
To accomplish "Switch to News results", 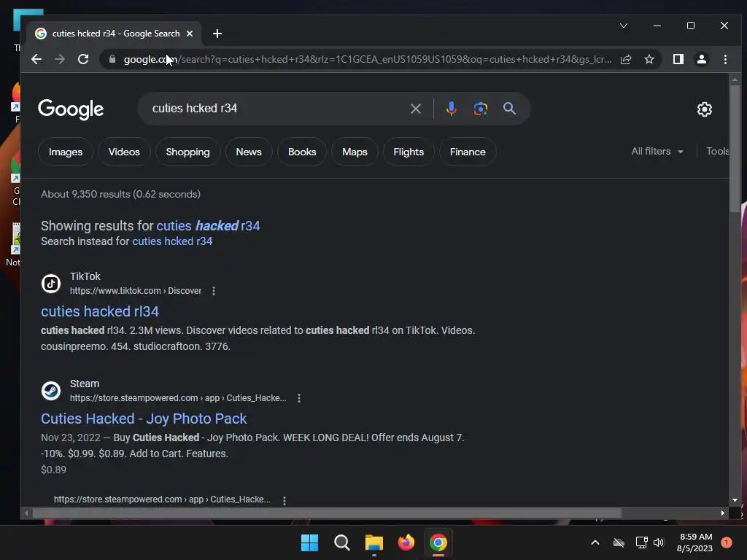I will click(249, 152).
